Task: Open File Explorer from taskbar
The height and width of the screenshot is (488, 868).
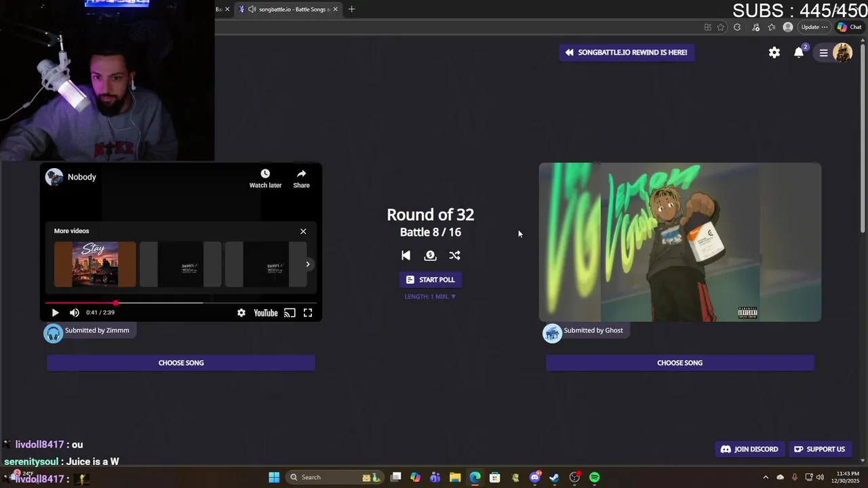Action: pyautogui.click(x=455, y=477)
